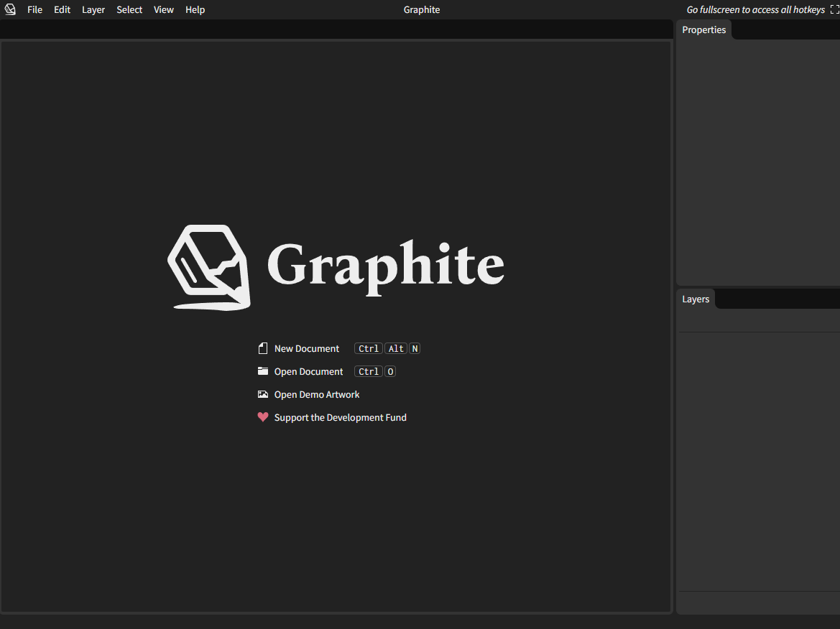Click the fullscreen icon at top right
The height and width of the screenshot is (629, 840).
click(x=835, y=9)
